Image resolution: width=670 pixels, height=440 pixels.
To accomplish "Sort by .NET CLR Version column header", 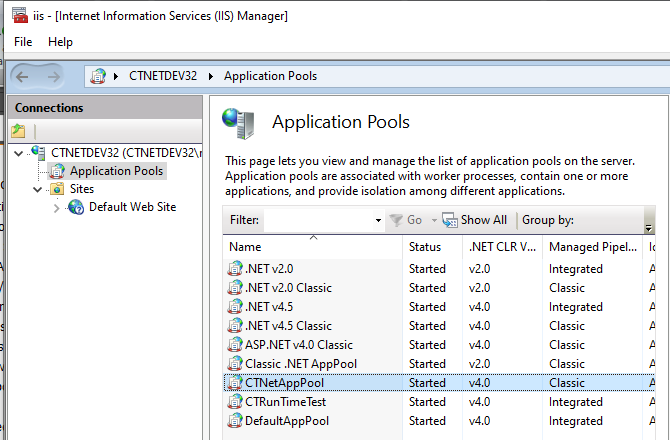I will pos(502,247).
